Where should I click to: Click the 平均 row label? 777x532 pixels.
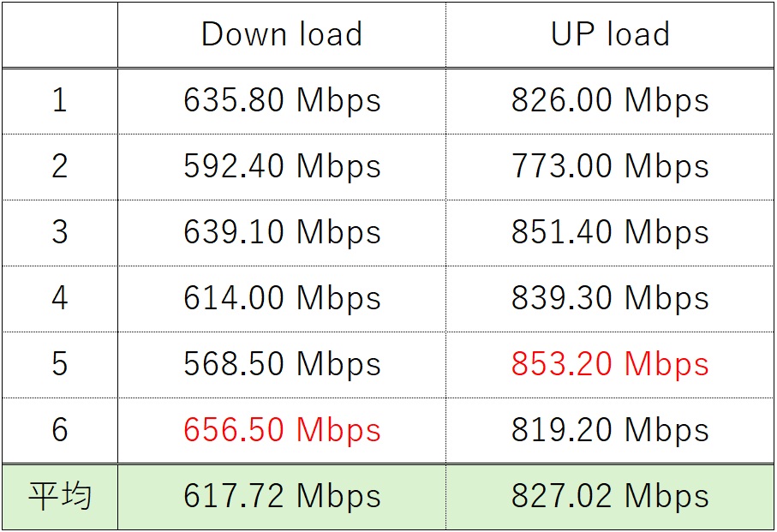59,497
